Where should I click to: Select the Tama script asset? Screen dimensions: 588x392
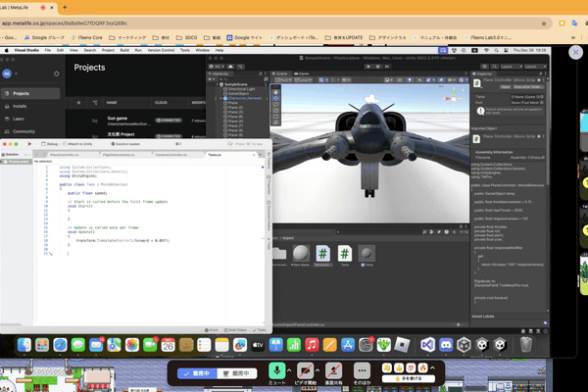(345, 256)
